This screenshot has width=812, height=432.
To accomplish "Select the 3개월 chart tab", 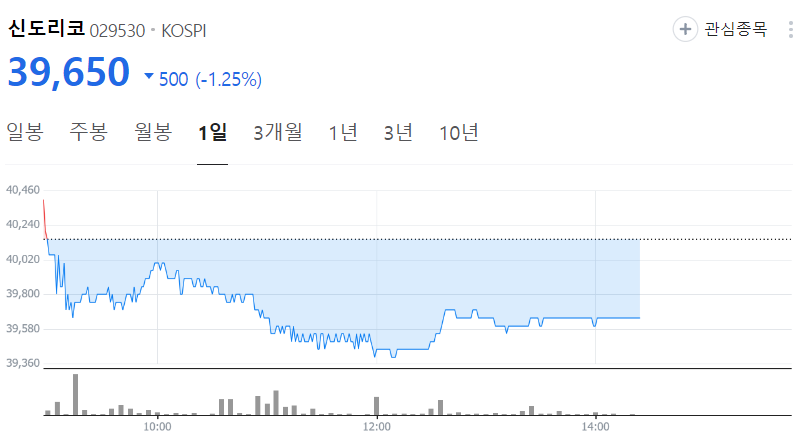I will (278, 133).
